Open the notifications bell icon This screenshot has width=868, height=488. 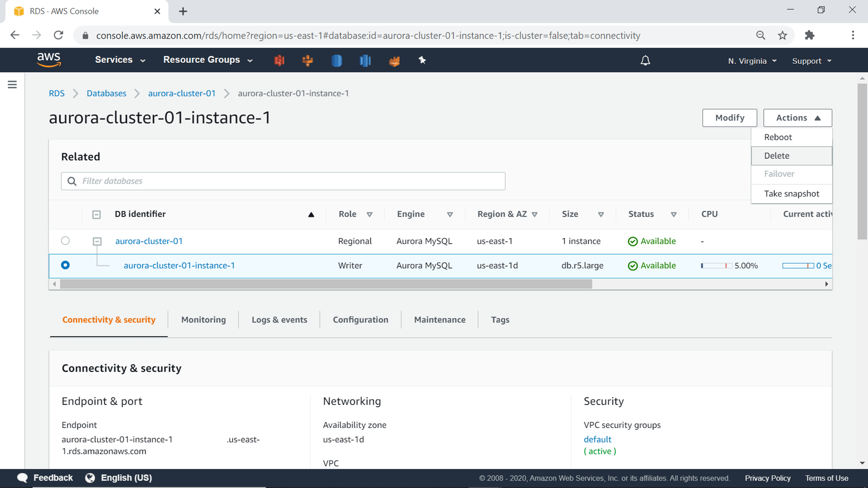click(x=645, y=60)
